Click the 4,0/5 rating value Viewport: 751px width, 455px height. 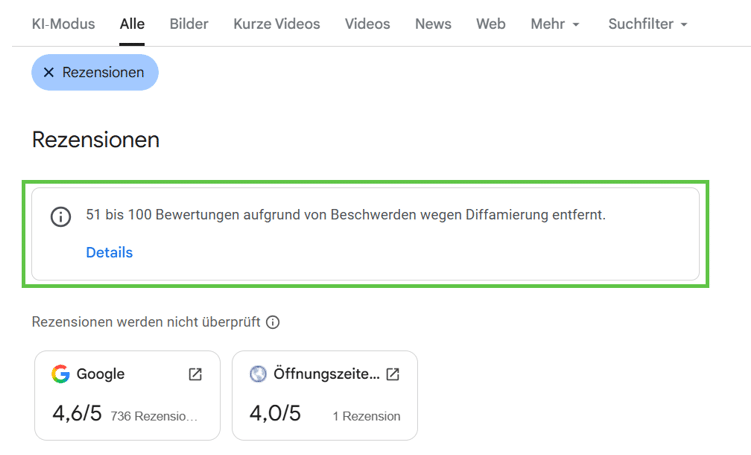pos(275,413)
